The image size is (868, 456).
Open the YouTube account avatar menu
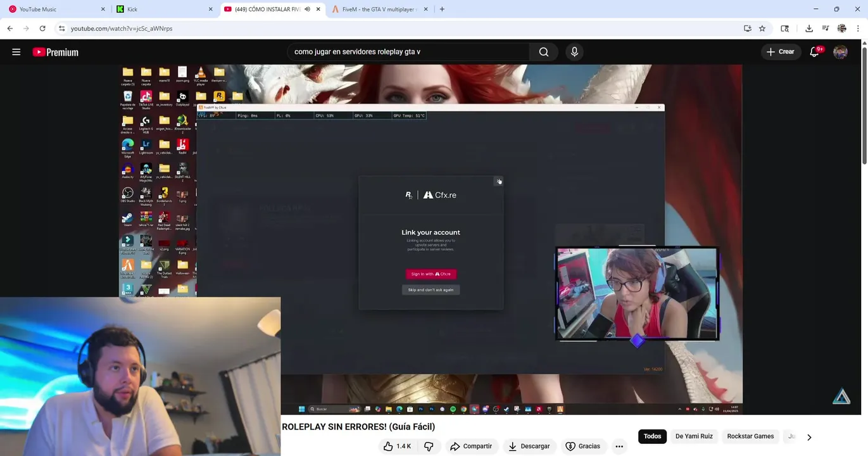(840, 52)
